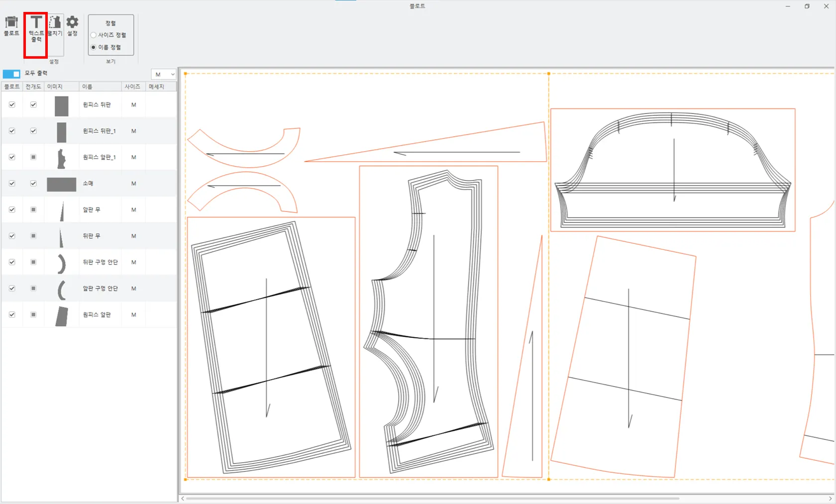The width and height of the screenshot is (836, 504).
Task: Uncheck plot checkbox for 뒤판 무
Action: (12, 236)
